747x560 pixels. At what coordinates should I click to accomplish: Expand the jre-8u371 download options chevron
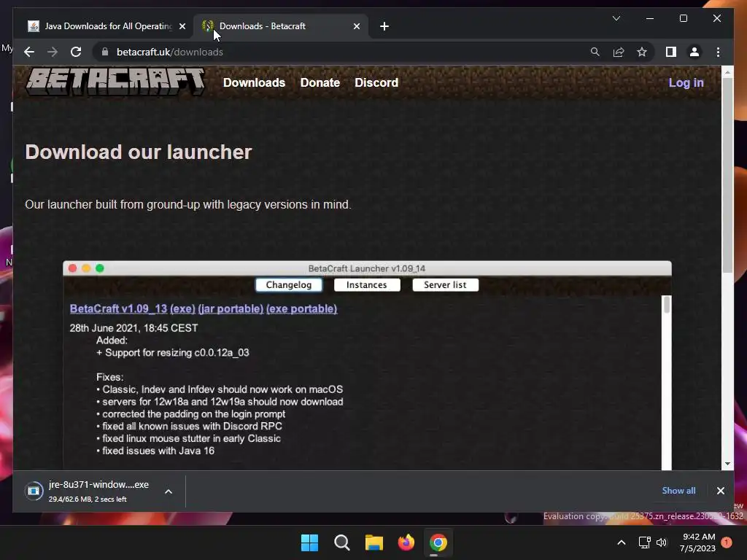click(169, 491)
